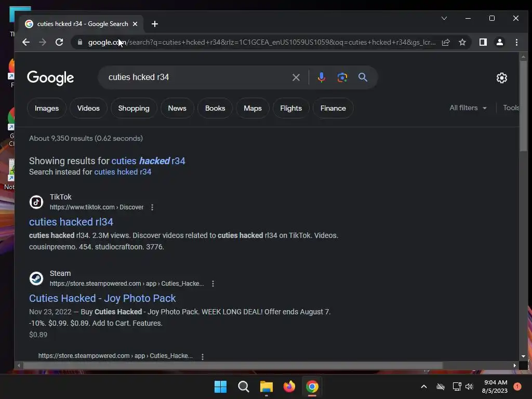Open the Chrome side panel
This screenshot has height=399, width=532.
[483, 42]
